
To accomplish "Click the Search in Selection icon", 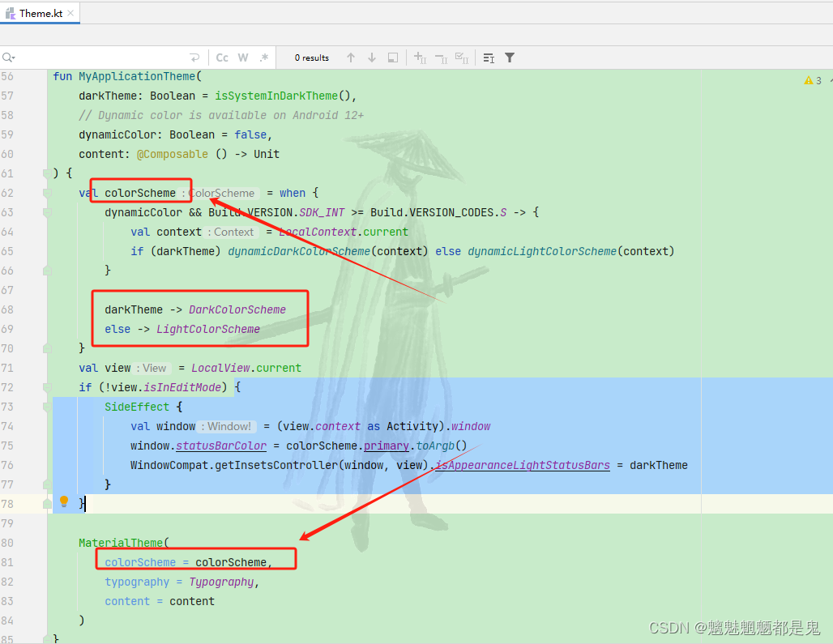I will pyautogui.click(x=393, y=58).
